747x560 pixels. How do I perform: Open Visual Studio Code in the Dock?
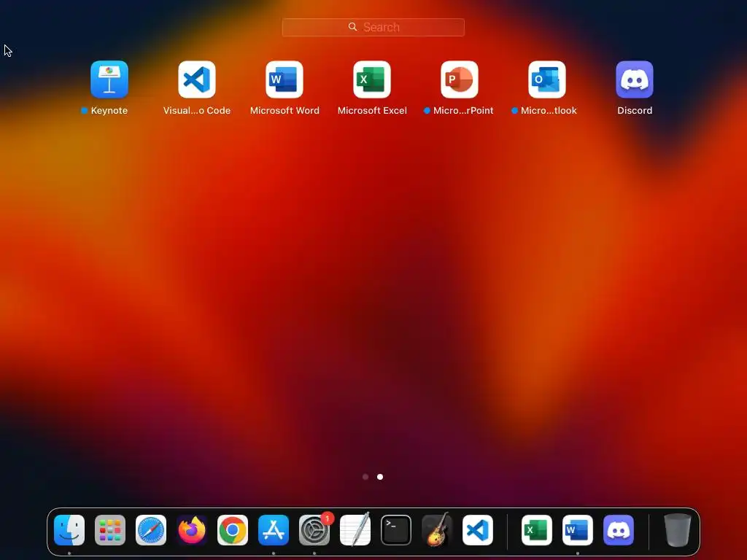click(x=478, y=530)
